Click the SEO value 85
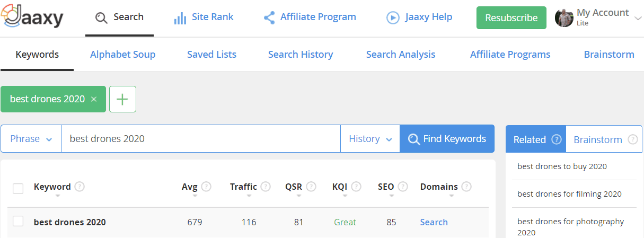Viewport: 644px width, 238px height. point(391,222)
